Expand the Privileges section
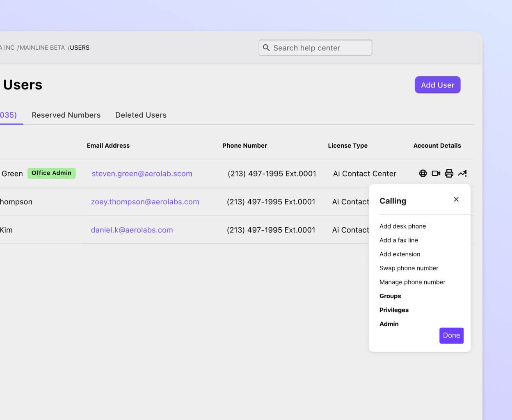512x420 pixels. click(394, 310)
